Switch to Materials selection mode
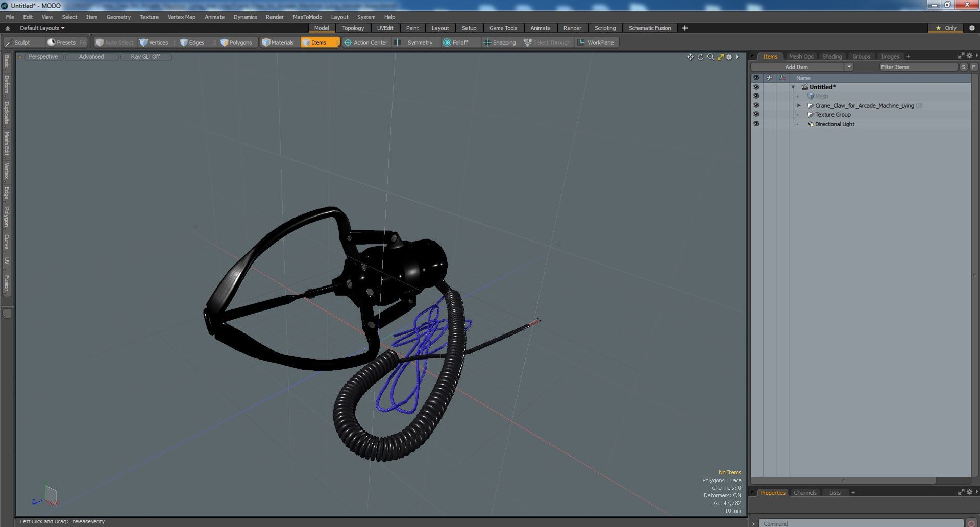 pyautogui.click(x=278, y=42)
